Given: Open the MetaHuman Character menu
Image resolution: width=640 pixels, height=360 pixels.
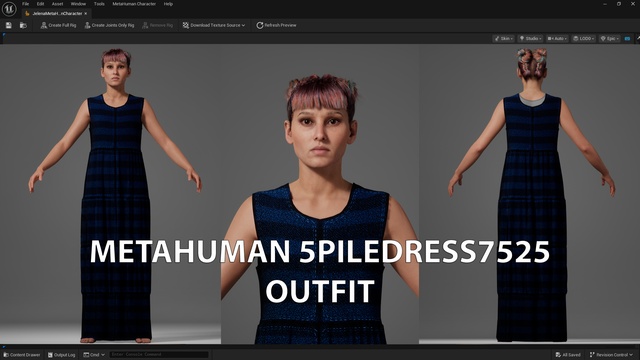Looking at the screenshot, I should [134, 4].
